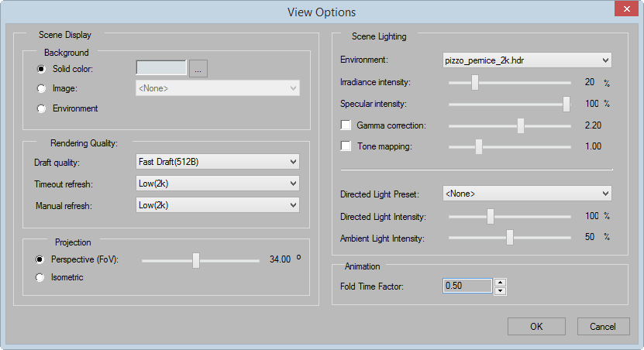Image resolution: width=644 pixels, height=350 pixels.
Task: Enable the Tone mapping checkbox
Action: [x=346, y=146]
